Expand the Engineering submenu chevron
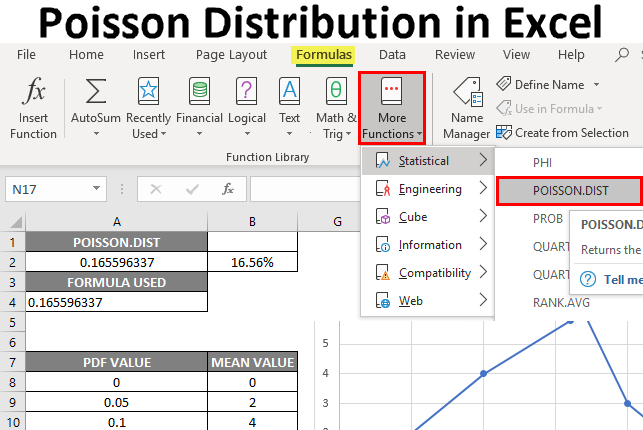 [x=483, y=188]
